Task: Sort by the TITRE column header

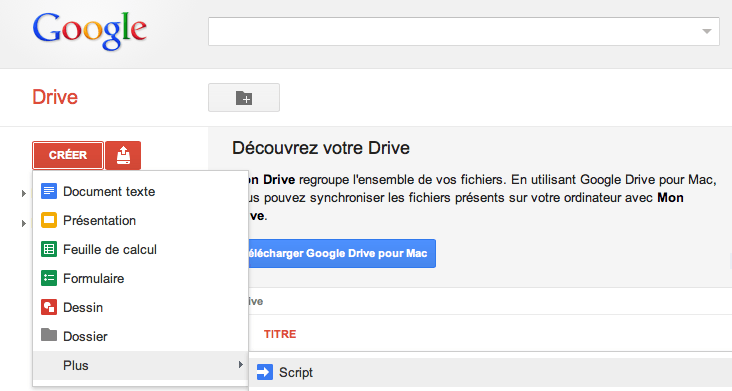Action: pos(280,334)
